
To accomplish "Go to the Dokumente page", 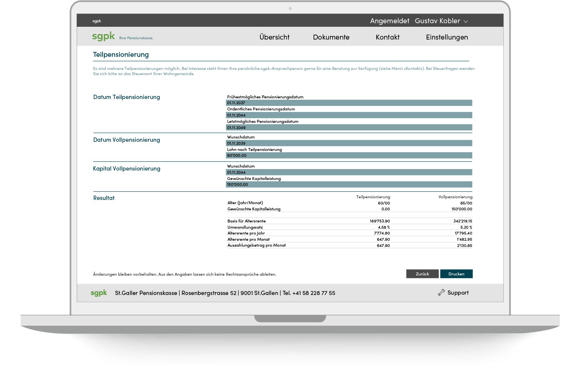I will pos(331,37).
